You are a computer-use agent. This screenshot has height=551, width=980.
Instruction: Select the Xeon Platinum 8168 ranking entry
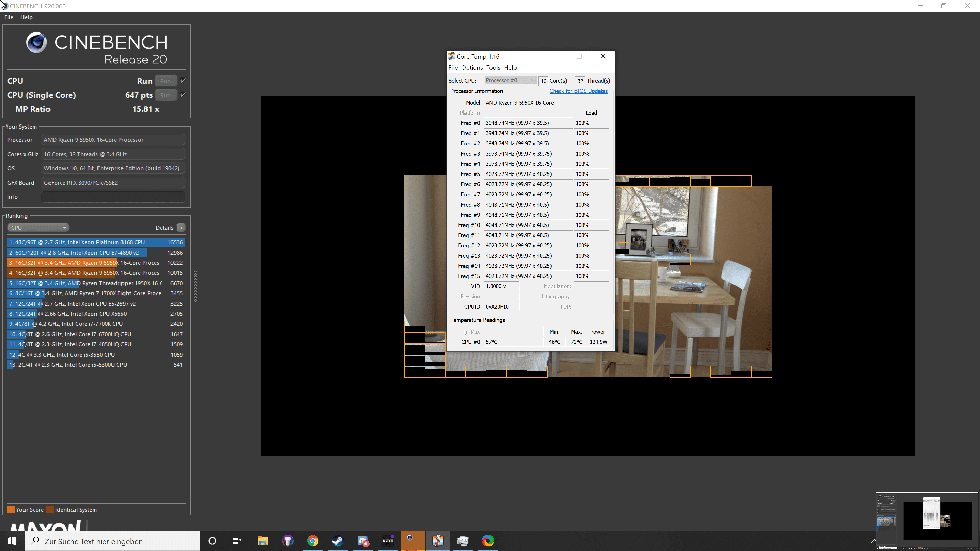point(96,242)
